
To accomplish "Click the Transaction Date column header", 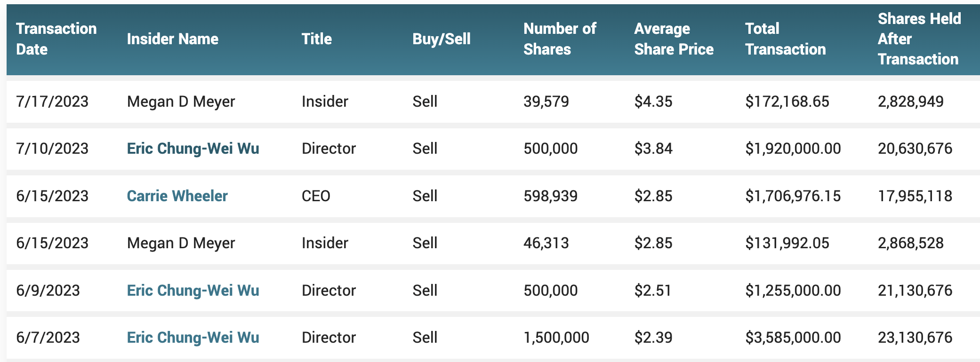I will pyautogui.click(x=56, y=39).
